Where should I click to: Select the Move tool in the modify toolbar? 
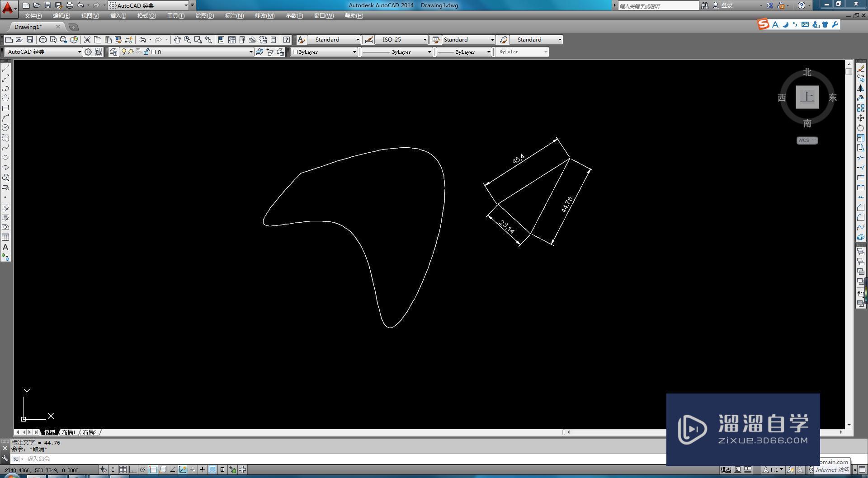coord(861,118)
